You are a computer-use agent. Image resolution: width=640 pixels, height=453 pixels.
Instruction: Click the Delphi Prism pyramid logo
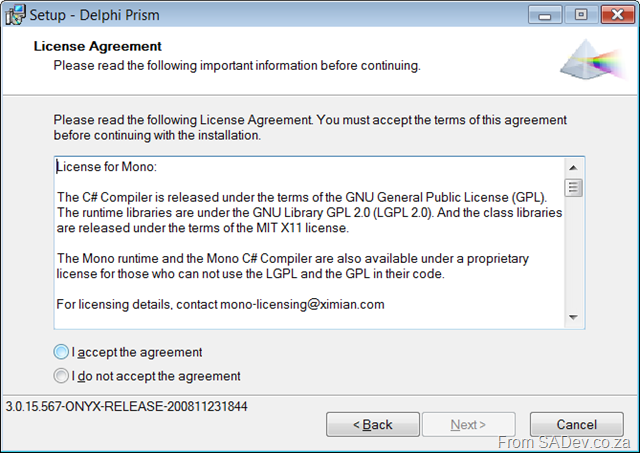coord(593,60)
